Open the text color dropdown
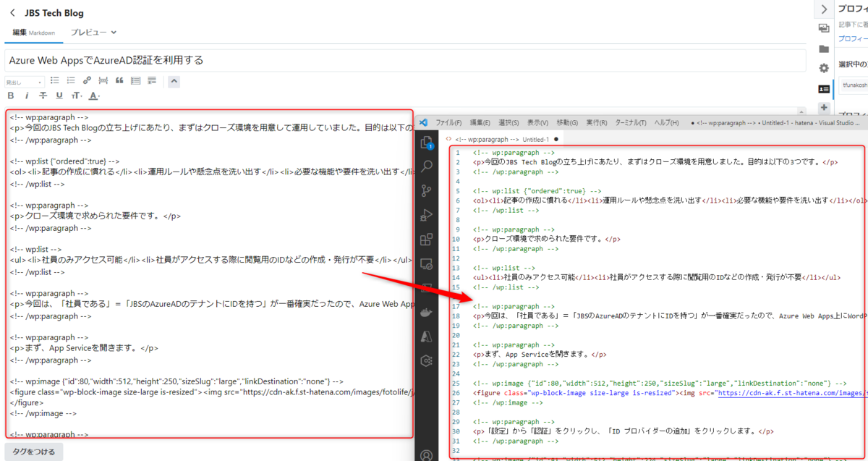This screenshot has width=868, height=461. click(95, 96)
